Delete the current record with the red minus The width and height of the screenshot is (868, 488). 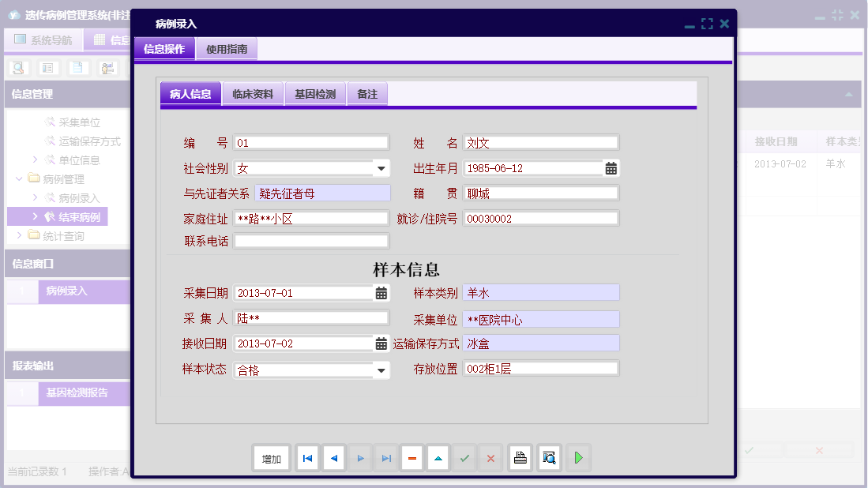(x=411, y=457)
